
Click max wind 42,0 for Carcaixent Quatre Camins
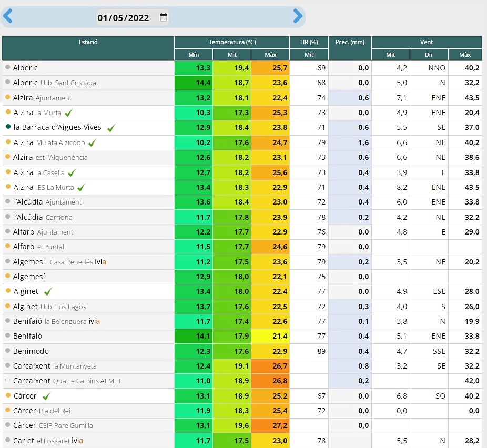[x=465, y=381]
